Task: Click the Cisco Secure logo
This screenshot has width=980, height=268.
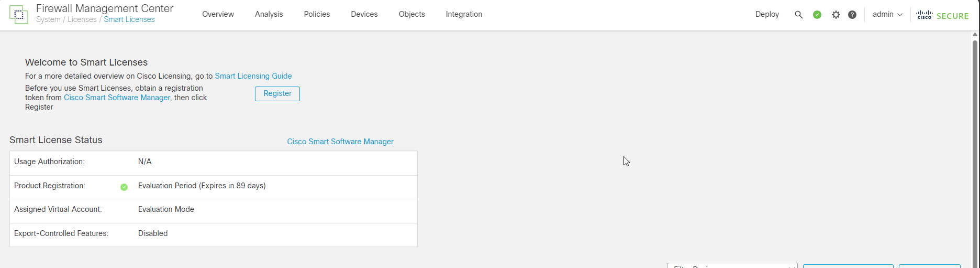Action: click(942, 15)
